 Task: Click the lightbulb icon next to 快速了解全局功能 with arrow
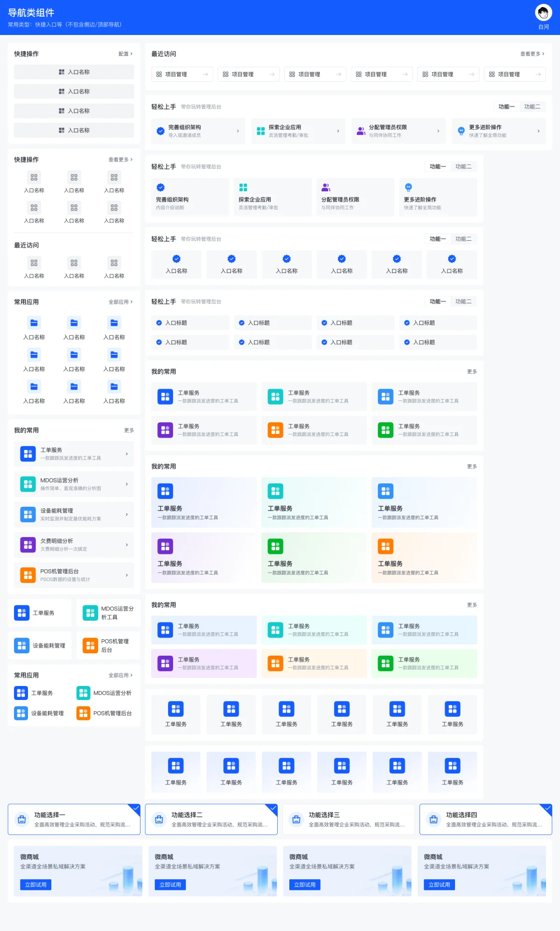tap(461, 131)
